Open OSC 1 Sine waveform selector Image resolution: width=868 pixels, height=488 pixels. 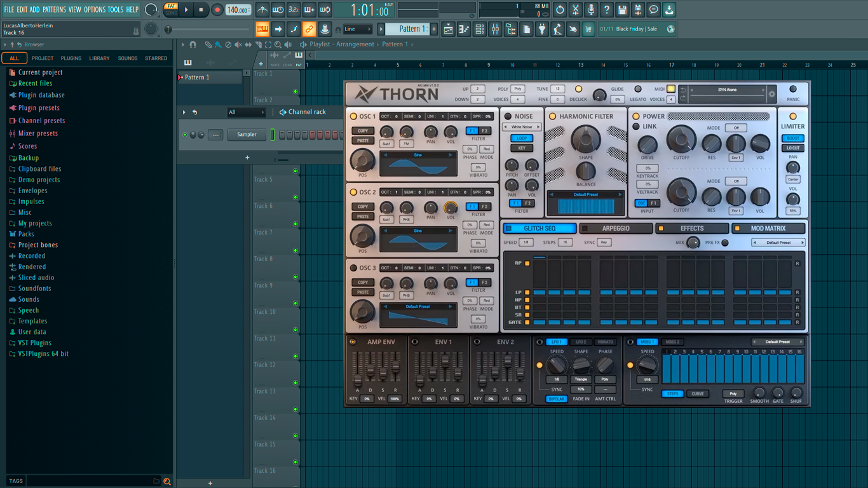click(417, 154)
